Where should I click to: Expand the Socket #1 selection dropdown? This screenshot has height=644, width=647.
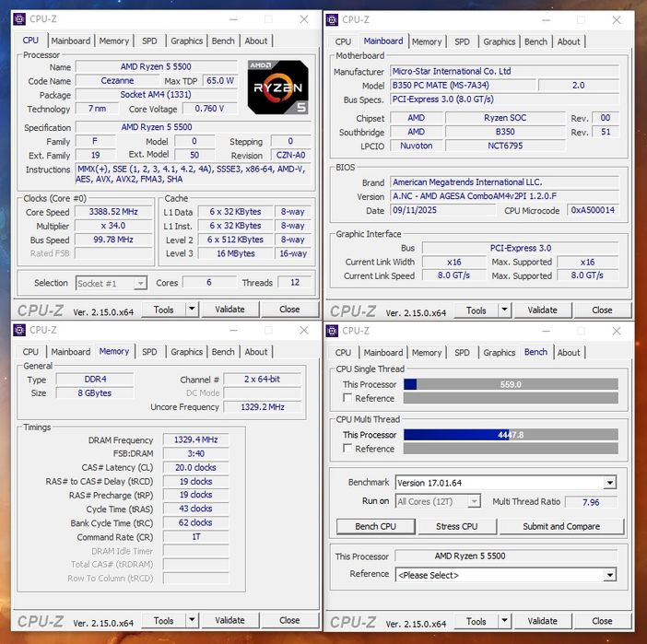[x=141, y=284]
